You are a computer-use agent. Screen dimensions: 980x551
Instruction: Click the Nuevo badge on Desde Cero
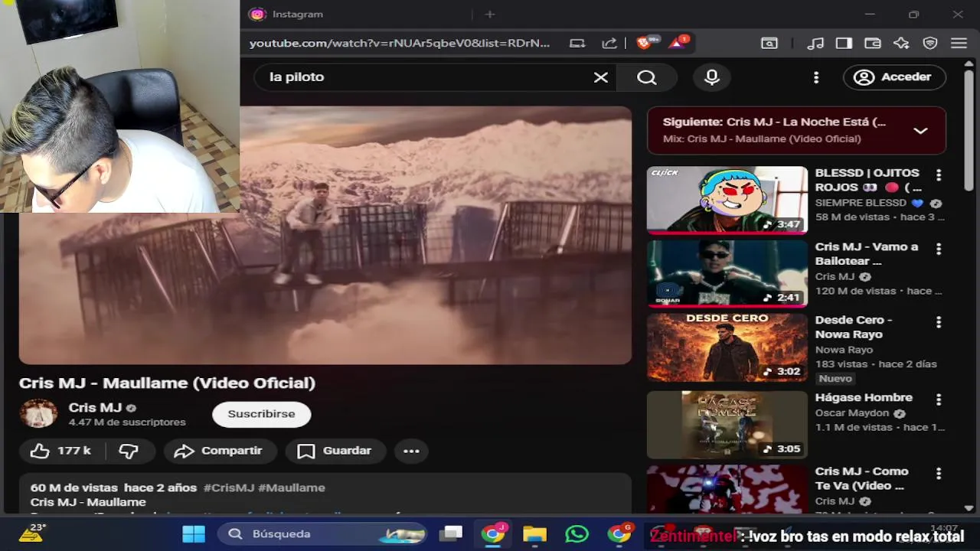tap(835, 379)
